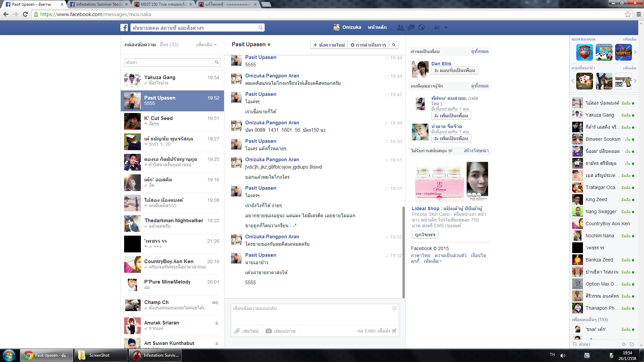Open the อื่นๆ (33) messages tab
This screenshot has width=644, height=362.
(169, 45)
